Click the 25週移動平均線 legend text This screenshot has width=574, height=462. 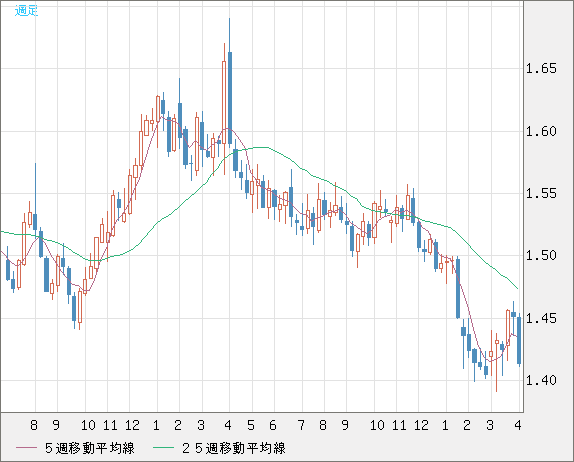[x=234, y=448]
